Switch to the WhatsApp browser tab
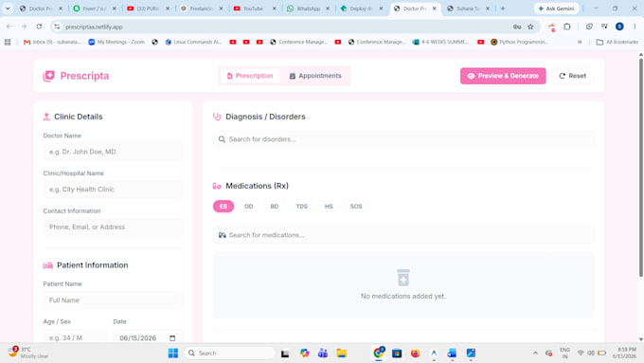Image resolution: width=644 pixels, height=363 pixels. pyautogui.click(x=308, y=9)
